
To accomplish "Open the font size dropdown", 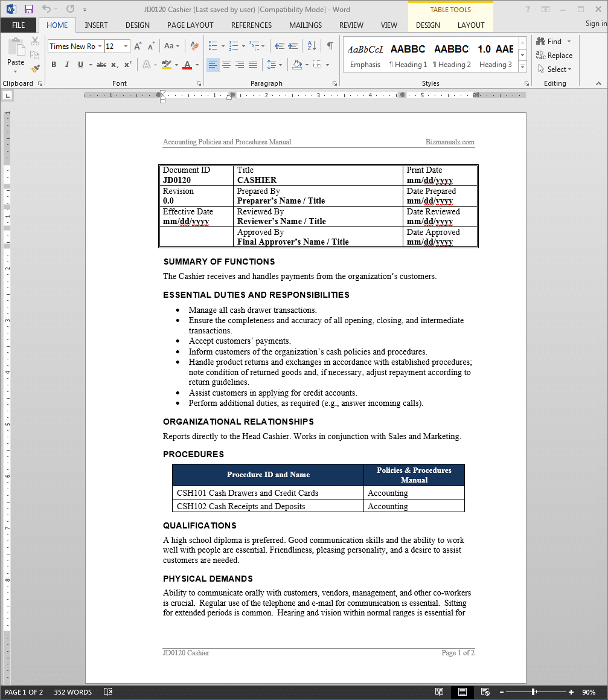I will point(126,47).
